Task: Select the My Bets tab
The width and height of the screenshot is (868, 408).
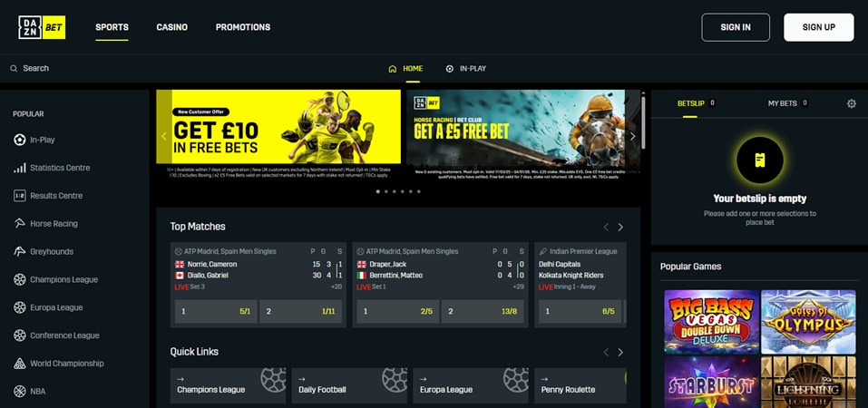Action: click(788, 103)
